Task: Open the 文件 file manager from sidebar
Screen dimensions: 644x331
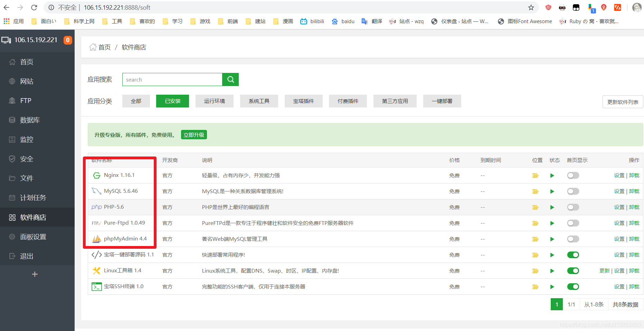Action: (27, 178)
